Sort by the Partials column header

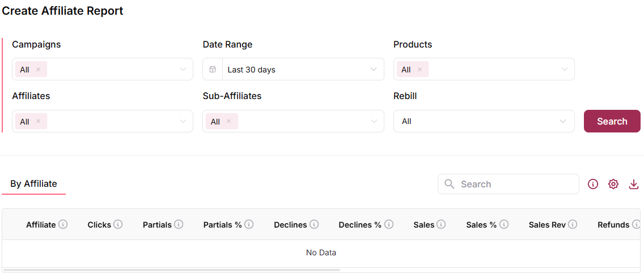tap(157, 225)
